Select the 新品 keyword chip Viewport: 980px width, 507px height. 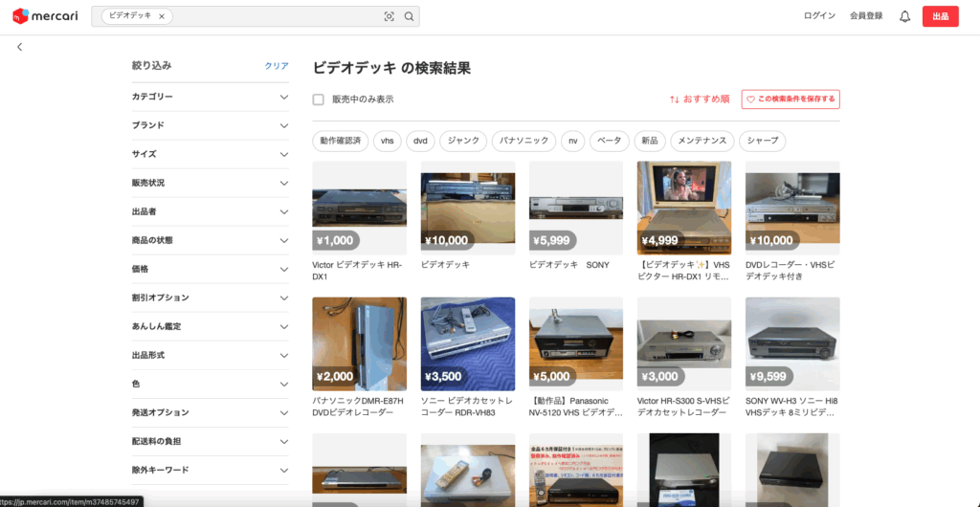click(x=650, y=142)
